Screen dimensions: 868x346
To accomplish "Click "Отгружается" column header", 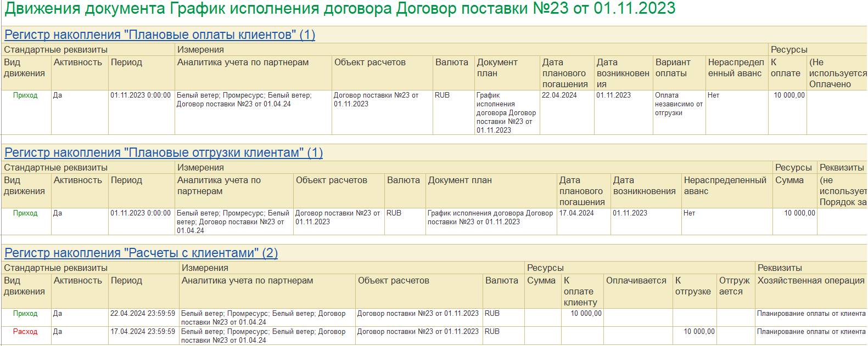I will [735, 292].
